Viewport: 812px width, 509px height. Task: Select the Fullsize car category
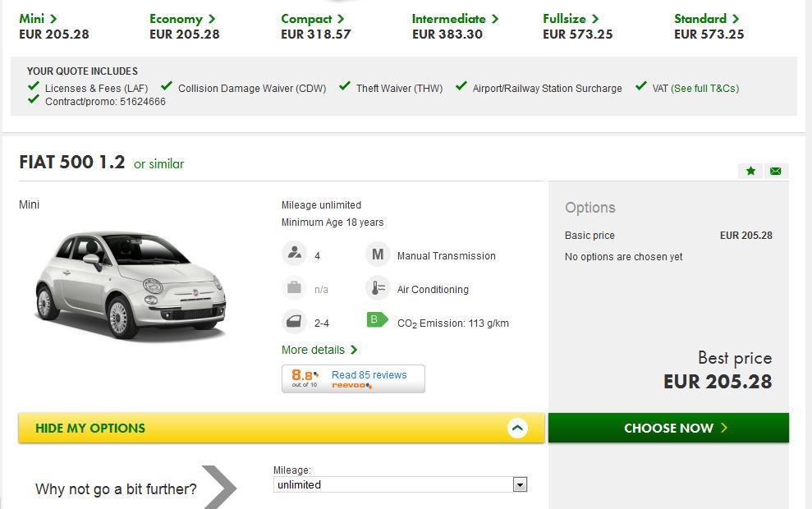click(571, 19)
